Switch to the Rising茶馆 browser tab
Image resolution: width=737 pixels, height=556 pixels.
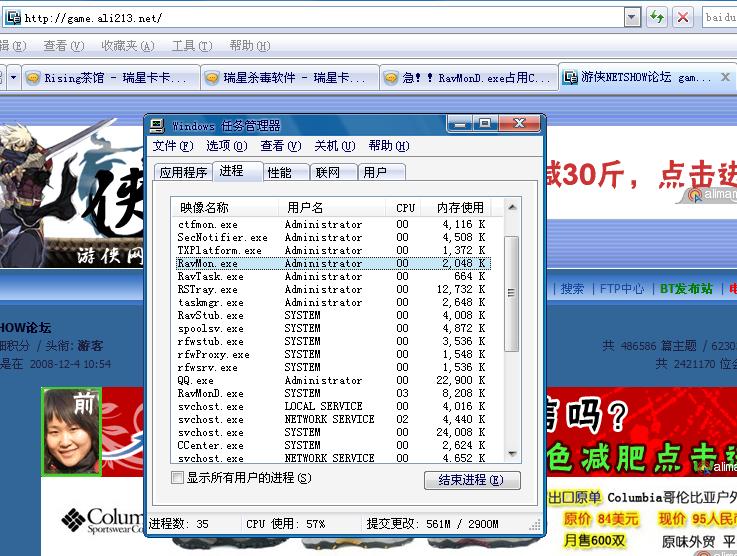[x=110, y=78]
